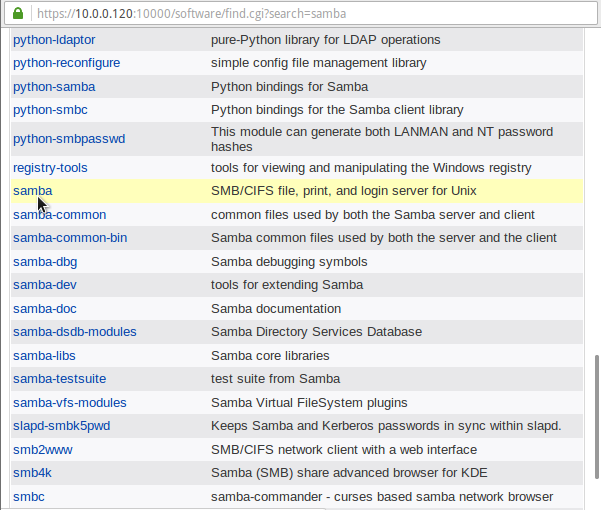Screen dimensions: 601x510
Task: Click the green padlock security icon
Action: 18,13
